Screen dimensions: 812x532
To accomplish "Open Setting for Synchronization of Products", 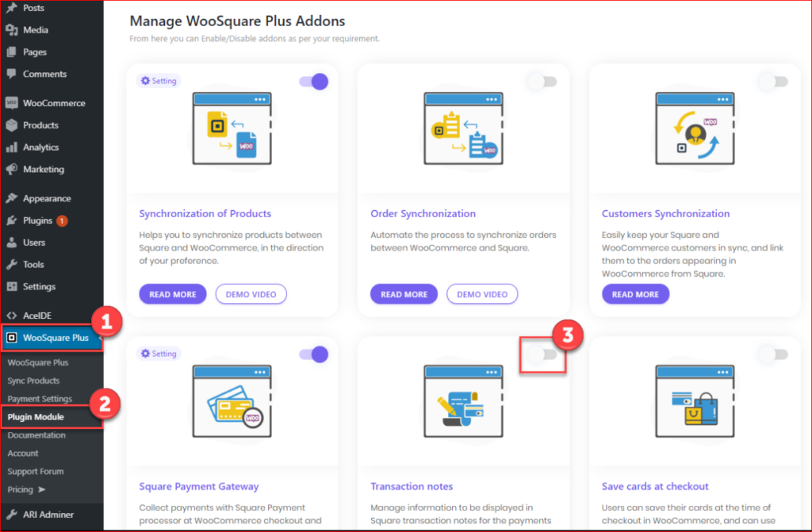I will point(159,81).
